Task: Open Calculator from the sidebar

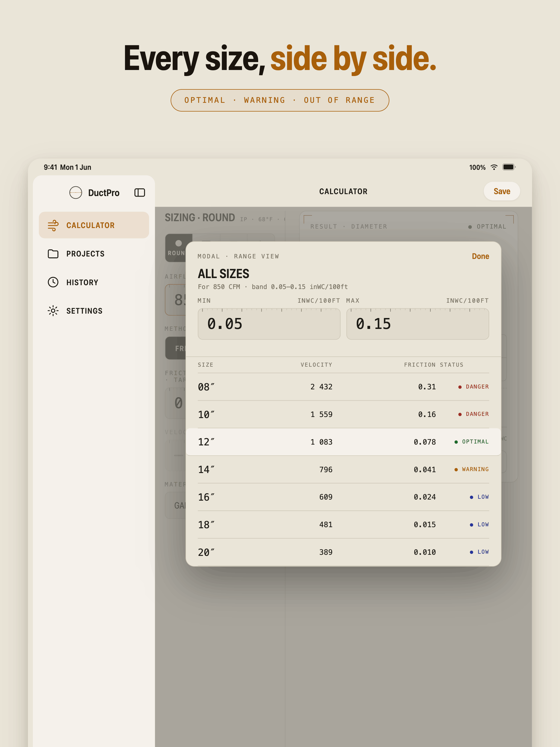Action: [94, 225]
